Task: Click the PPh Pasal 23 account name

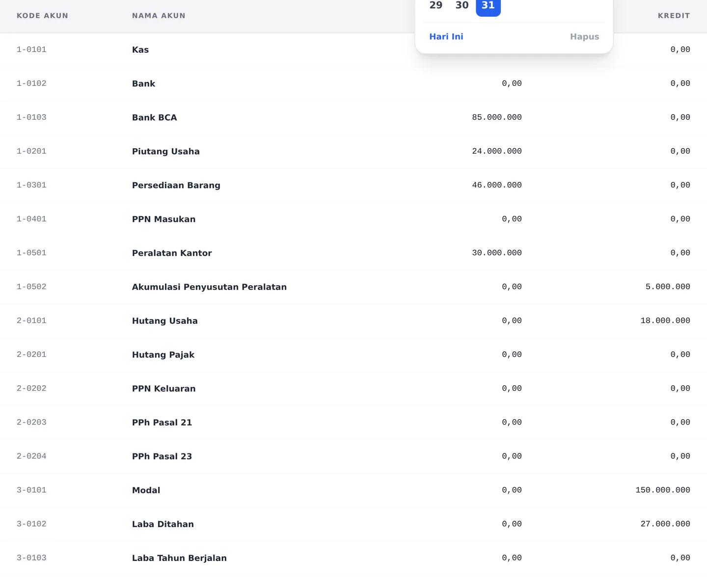Action: (x=162, y=456)
